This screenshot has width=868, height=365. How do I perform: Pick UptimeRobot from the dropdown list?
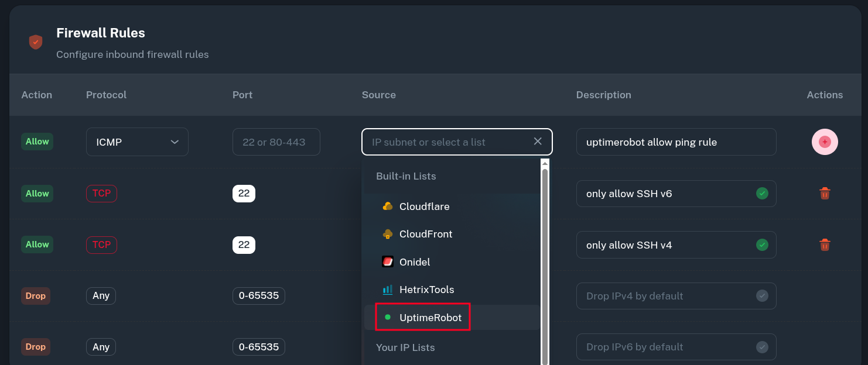point(430,318)
